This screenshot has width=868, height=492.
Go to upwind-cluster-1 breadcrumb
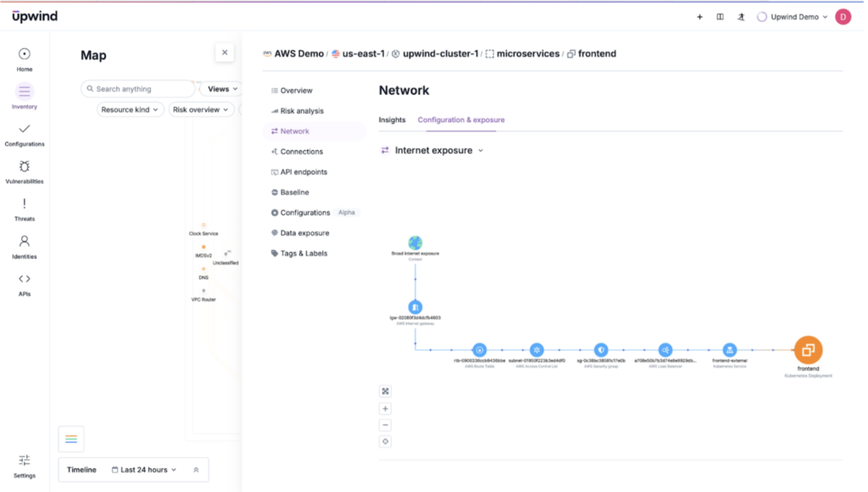tap(435, 53)
